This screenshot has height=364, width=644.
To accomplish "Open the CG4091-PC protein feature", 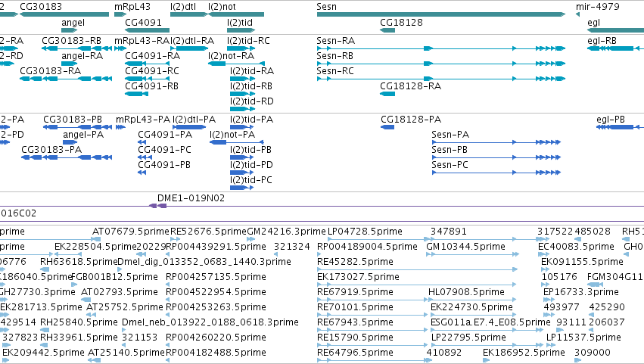I will (165, 150).
